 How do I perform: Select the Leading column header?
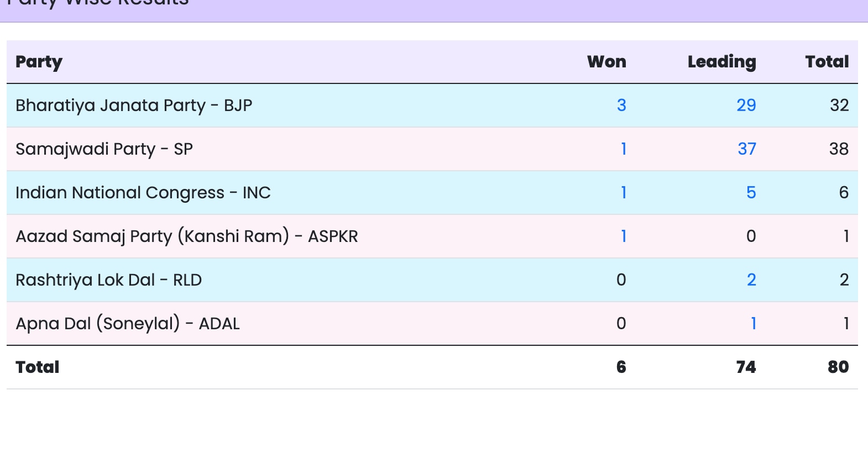click(721, 62)
